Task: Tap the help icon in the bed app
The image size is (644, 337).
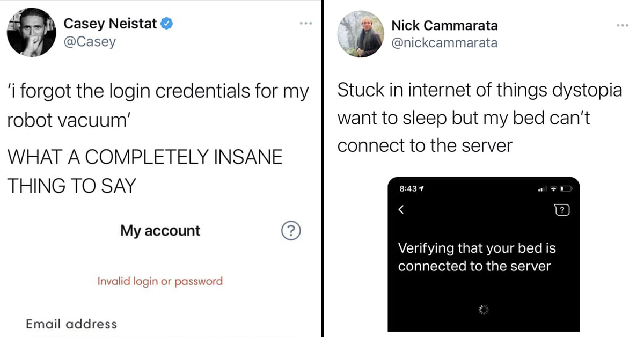Action: (x=562, y=210)
